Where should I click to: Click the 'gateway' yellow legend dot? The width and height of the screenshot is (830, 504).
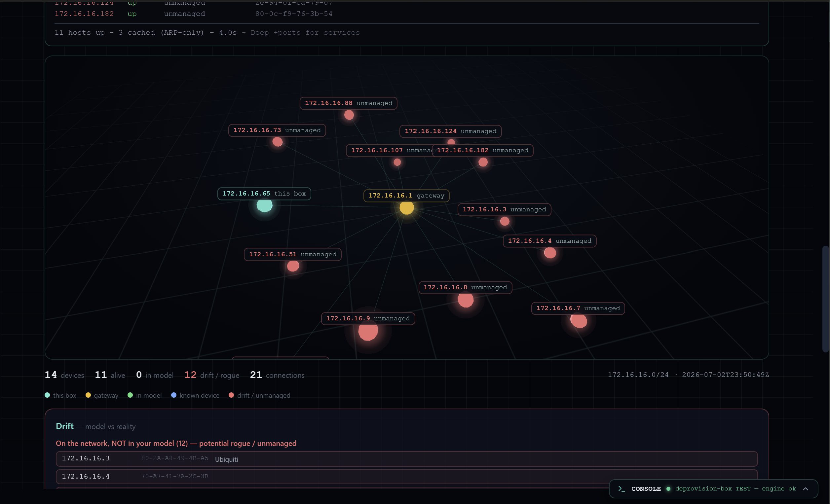(88, 395)
